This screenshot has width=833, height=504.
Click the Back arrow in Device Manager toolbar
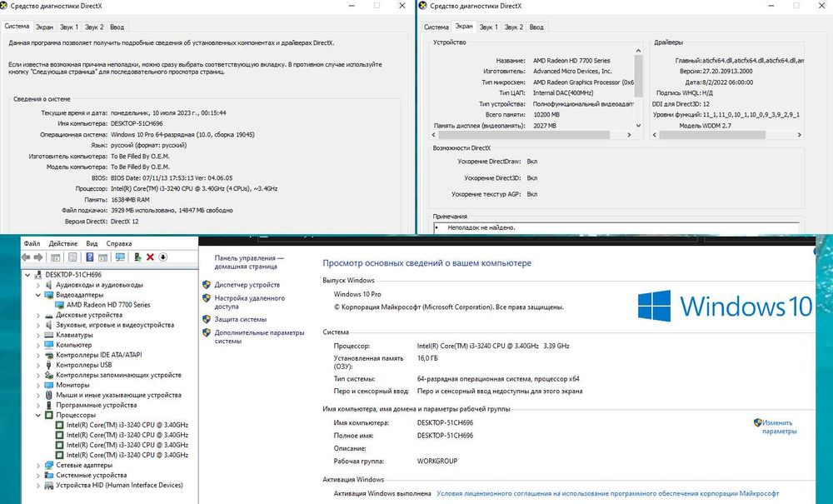coord(26,257)
